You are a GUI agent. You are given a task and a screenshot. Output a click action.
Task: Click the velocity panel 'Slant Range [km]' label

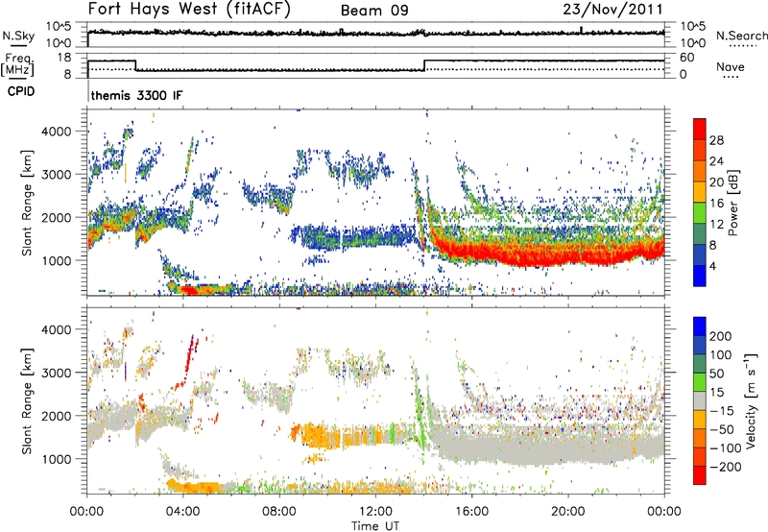(27, 400)
